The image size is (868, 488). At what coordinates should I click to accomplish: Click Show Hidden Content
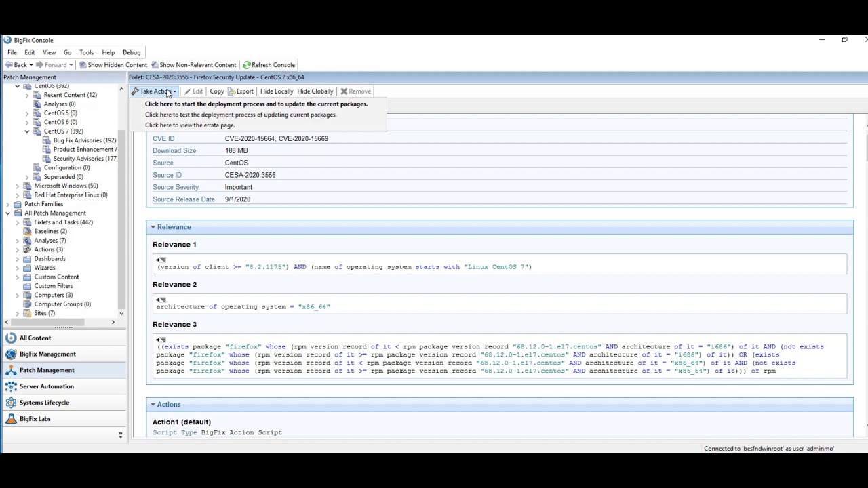coord(113,65)
